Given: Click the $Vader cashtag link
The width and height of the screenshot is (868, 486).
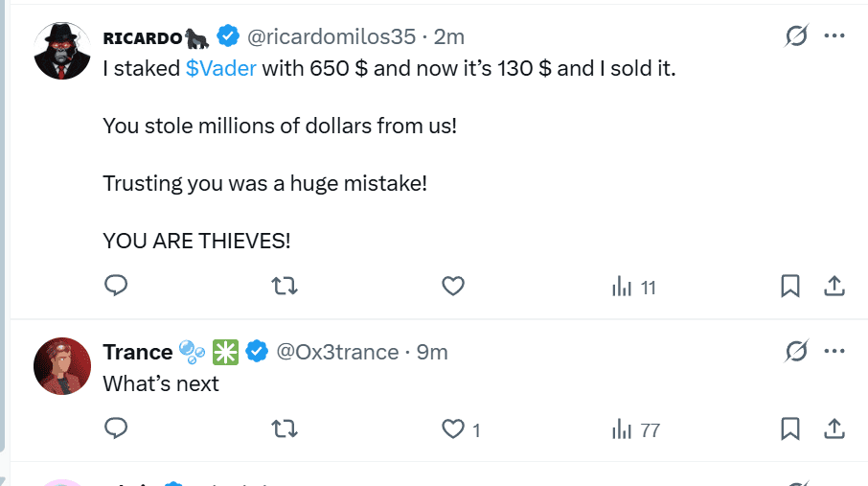Looking at the screenshot, I should click(220, 69).
